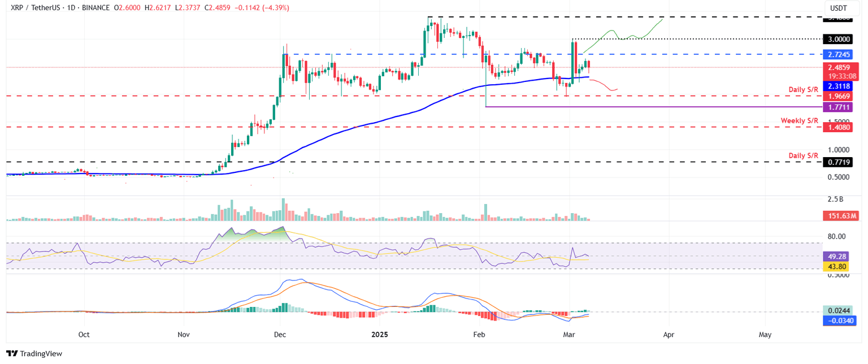Click the blue 2.7245 price label

click(839, 55)
